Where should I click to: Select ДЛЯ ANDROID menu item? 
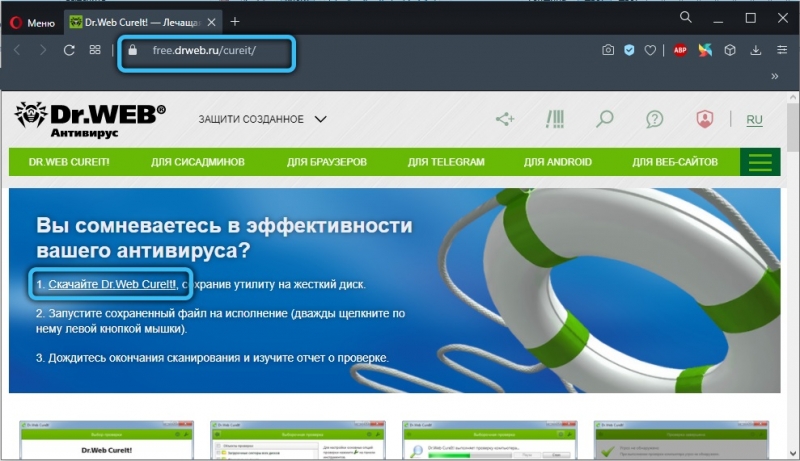click(558, 162)
